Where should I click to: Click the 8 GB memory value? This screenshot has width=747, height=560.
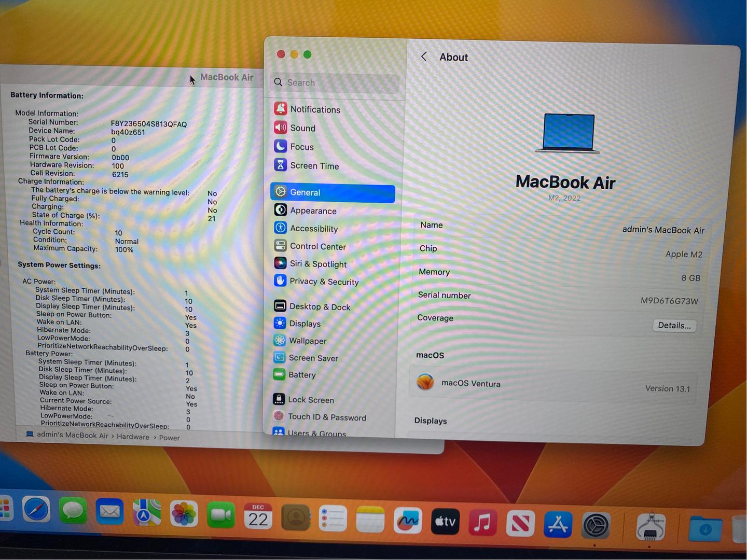coord(690,278)
